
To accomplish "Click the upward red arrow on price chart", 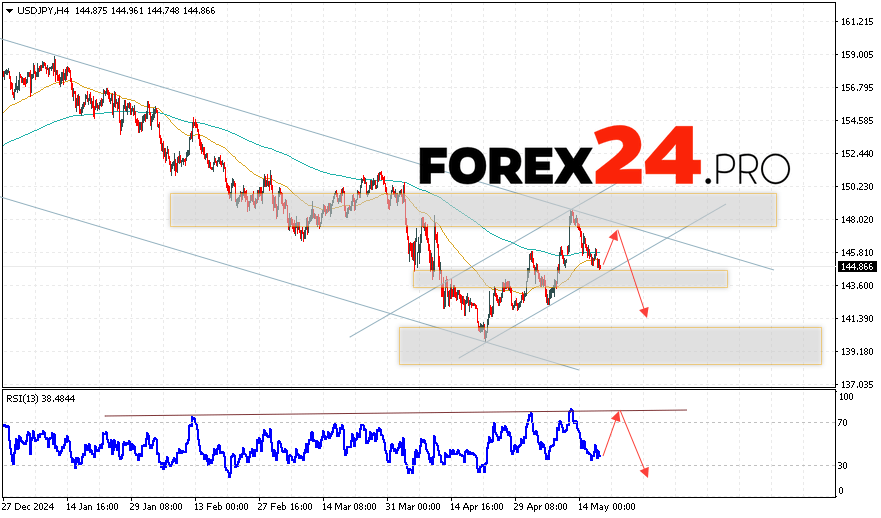I will [x=611, y=246].
